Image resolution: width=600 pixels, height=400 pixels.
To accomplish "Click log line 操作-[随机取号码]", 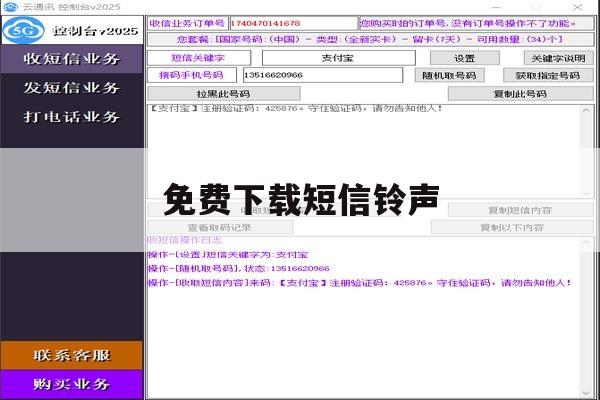I will pos(239,268).
